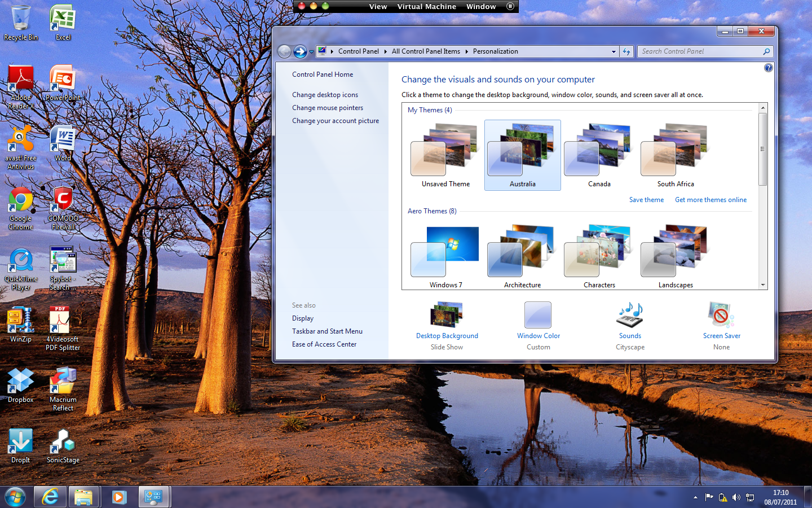This screenshot has width=812, height=508.
Task: Launch Google Chrome from the desktop
Action: [21, 202]
